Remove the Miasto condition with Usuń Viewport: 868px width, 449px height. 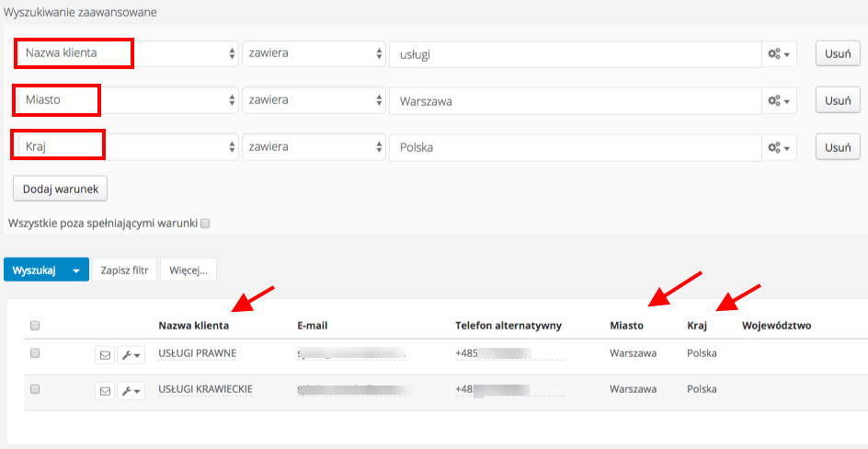pos(838,101)
